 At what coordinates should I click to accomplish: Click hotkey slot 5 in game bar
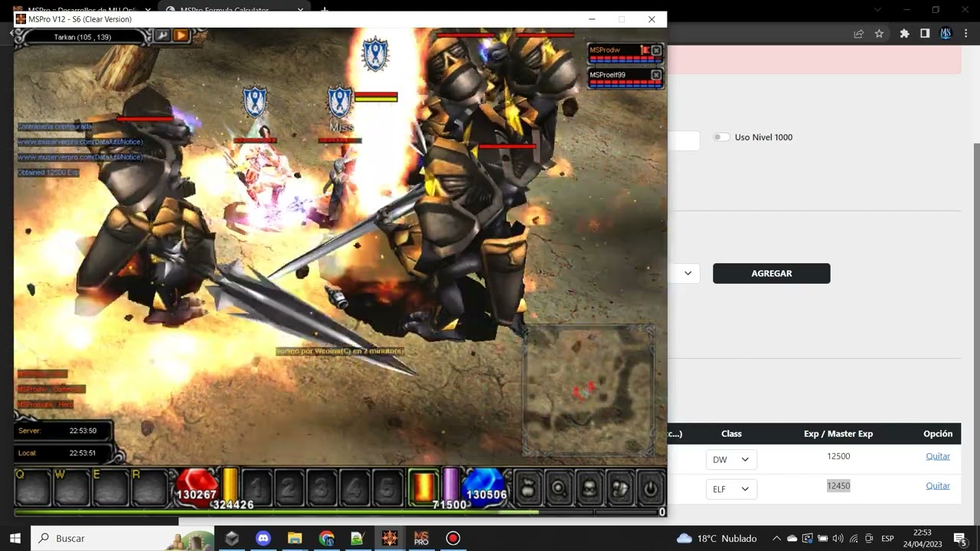point(387,487)
